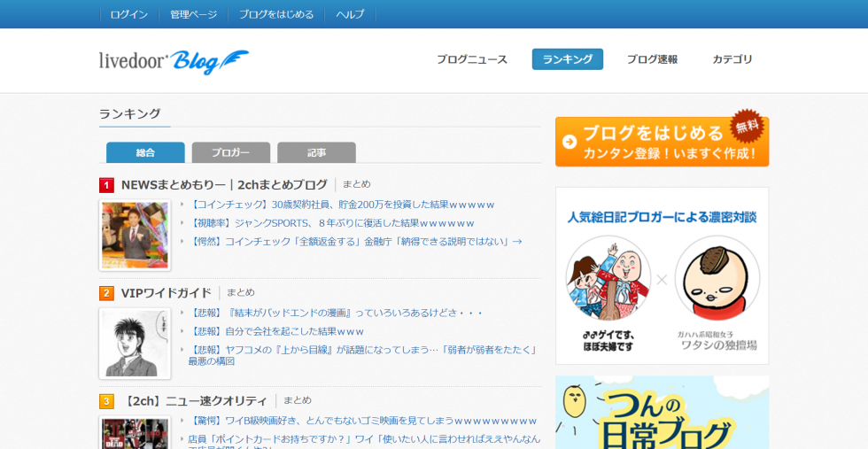Screen dimensions: 868x449
Task: Click rank 1 number badge
Action: coord(106,185)
